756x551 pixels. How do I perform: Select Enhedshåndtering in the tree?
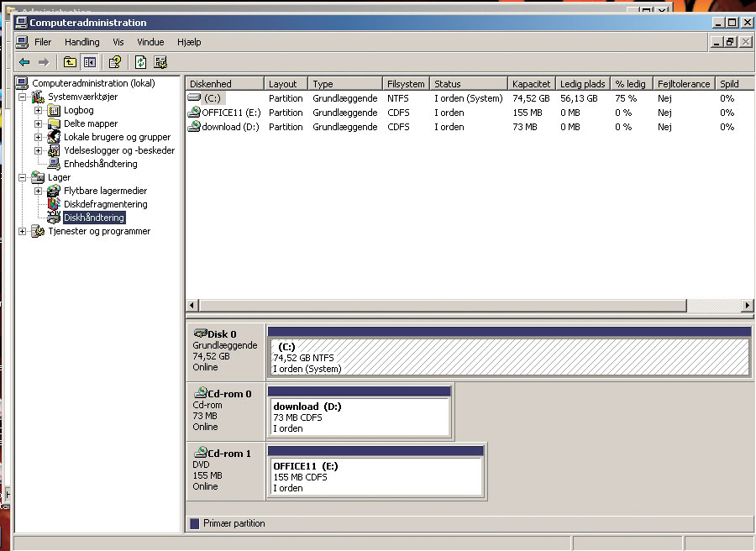(100, 164)
